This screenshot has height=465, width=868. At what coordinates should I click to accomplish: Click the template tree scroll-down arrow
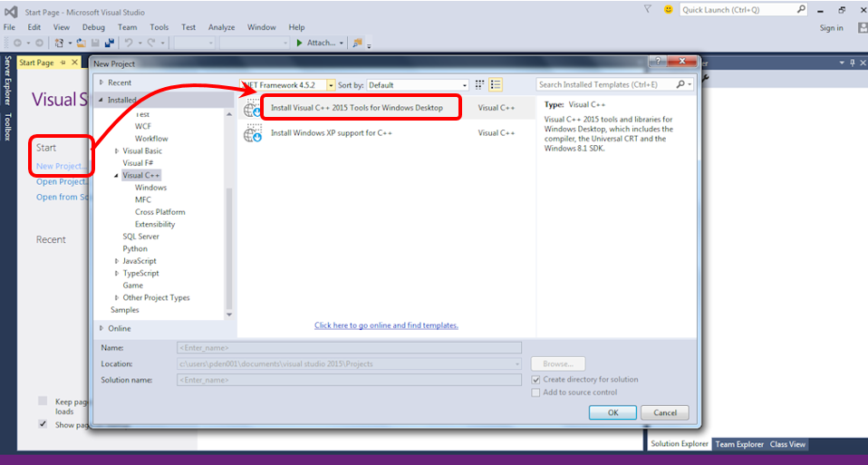point(229,315)
